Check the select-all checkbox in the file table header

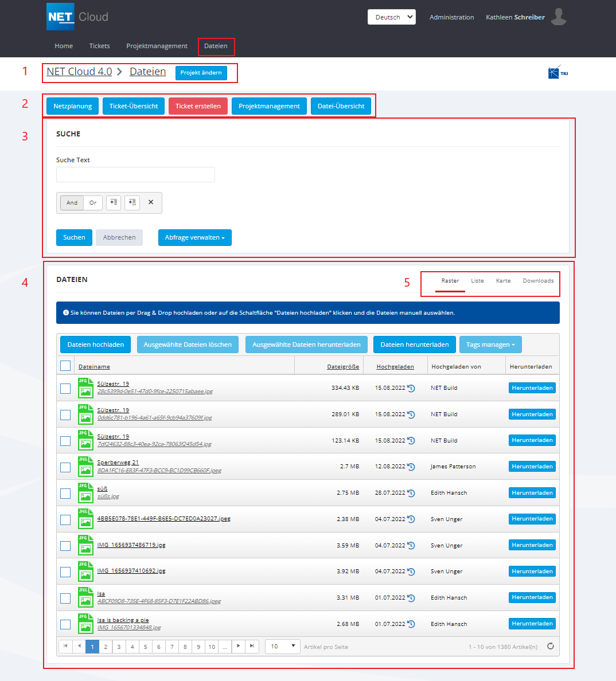click(65, 365)
